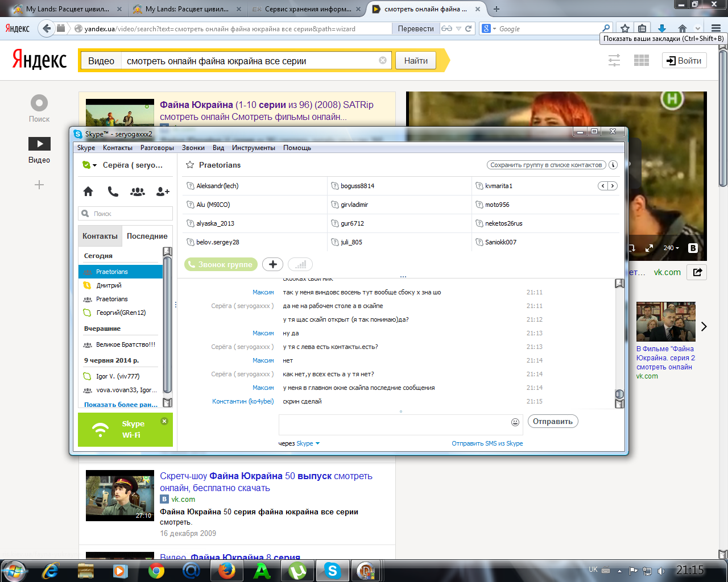The image size is (728, 582).
Task: Open uTorrent from the taskbar
Action: point(297,570)
